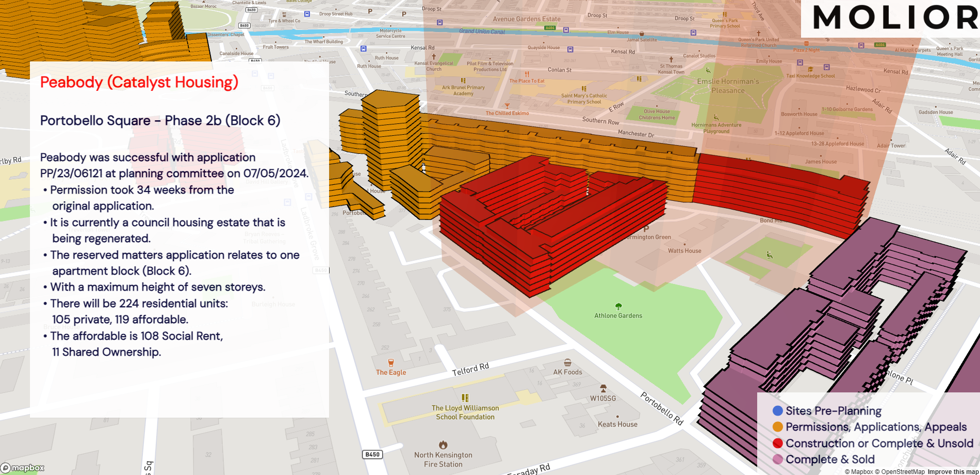Screen dimensions: 980x475
Task: Click the Emslie Horniman's Pleasance label
Action: click(x=728, y=86)
